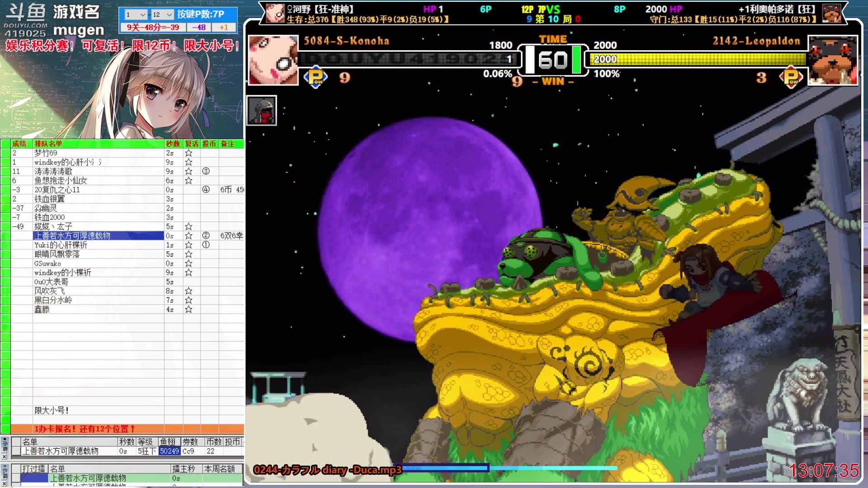Screen dimensions: 868x488
Task: Click the 复活 column header
Action: 192,144
